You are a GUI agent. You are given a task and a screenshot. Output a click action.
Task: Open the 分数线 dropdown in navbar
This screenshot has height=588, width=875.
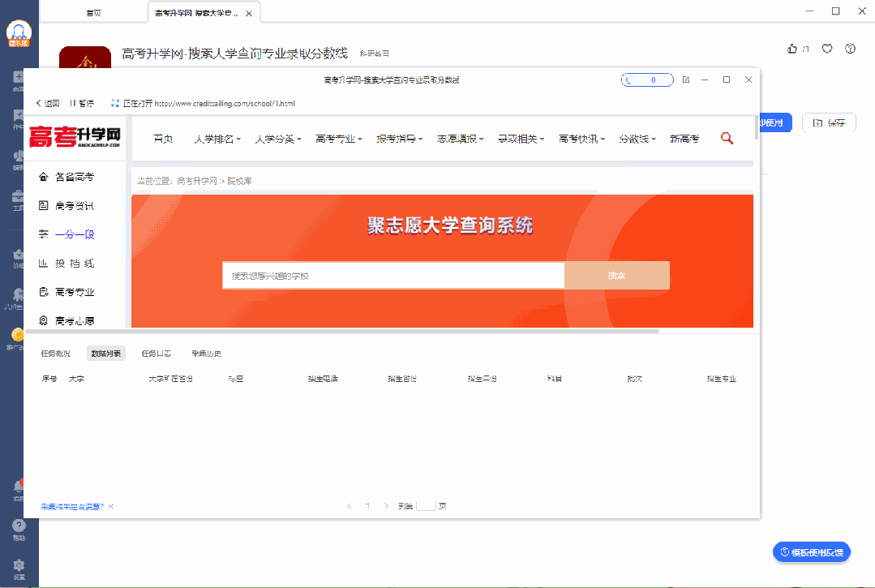pos(637,139)
